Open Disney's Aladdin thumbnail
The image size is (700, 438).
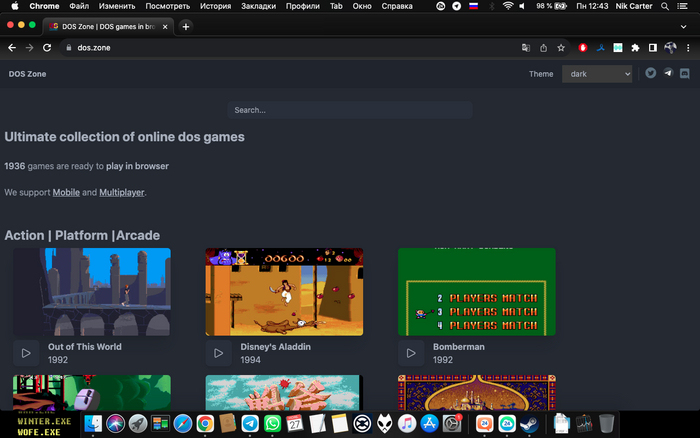pyautogui.click(x=284, y=292)
